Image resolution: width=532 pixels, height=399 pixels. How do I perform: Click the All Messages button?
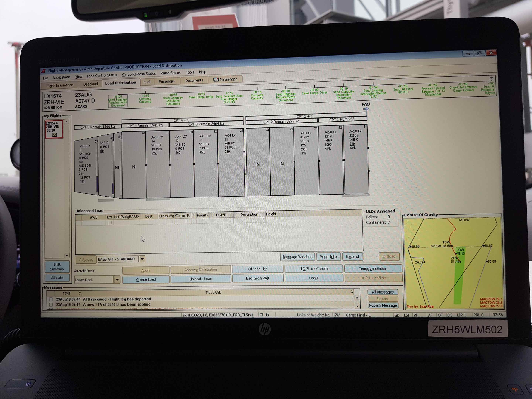point(383,292)
